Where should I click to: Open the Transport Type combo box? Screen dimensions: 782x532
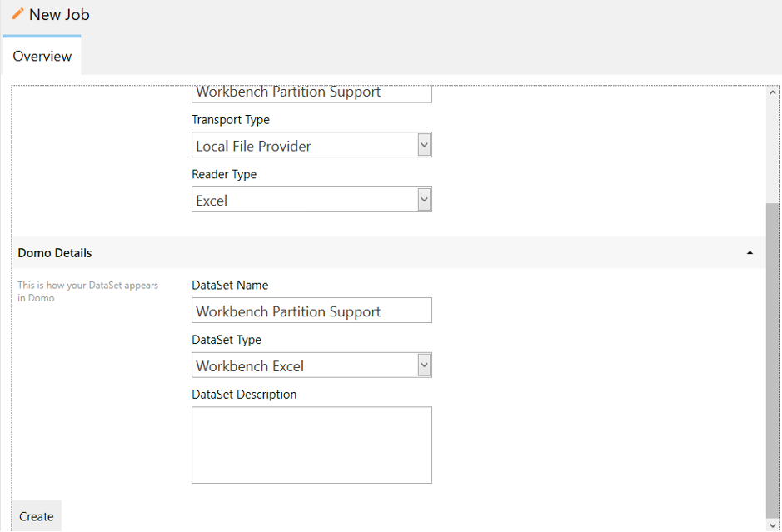[311, 144]
